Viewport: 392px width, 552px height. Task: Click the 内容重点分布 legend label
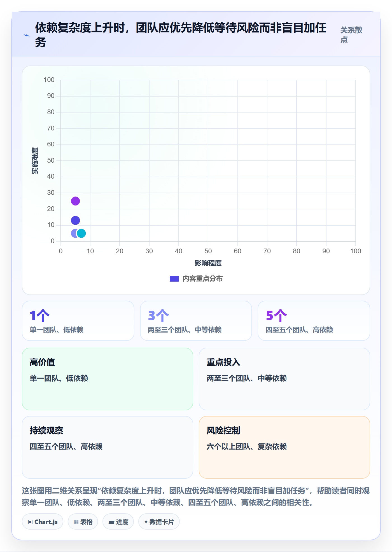[203, 279]
